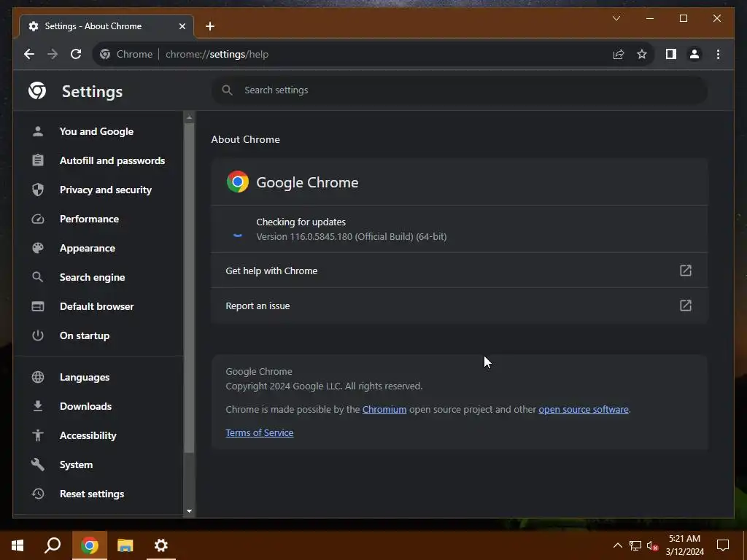This screenshot has width=747, height=560.
Task: Open the Windows Start menu
Action: [x=18, y=545]
